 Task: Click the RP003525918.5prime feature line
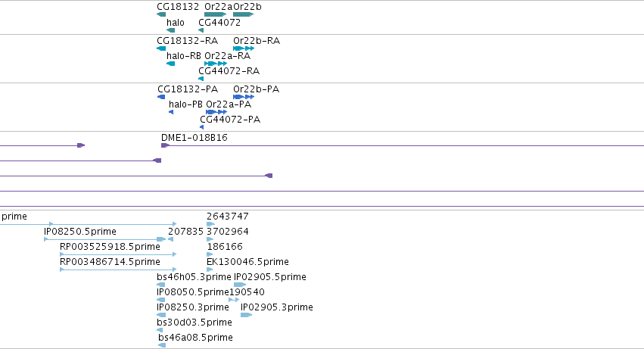118,255
